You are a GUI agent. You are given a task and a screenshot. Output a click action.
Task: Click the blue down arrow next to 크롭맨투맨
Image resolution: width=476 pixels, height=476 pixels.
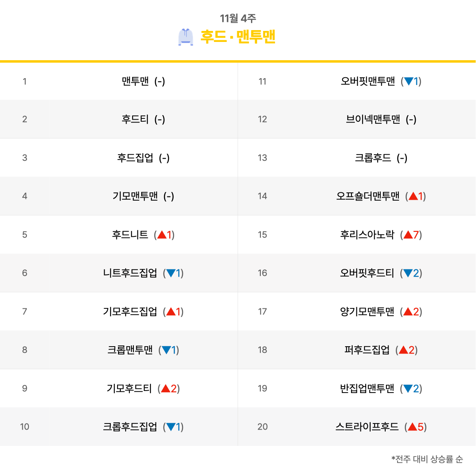(x=166, y=350)
